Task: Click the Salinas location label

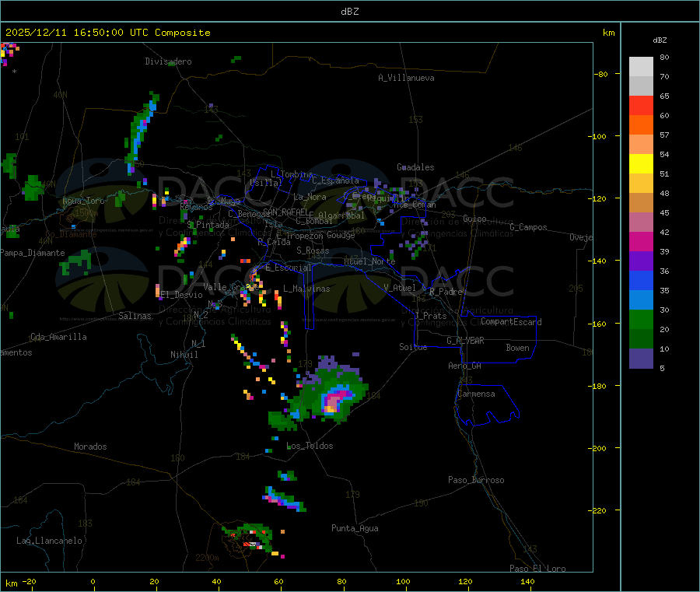Action: tap(135, 316)
